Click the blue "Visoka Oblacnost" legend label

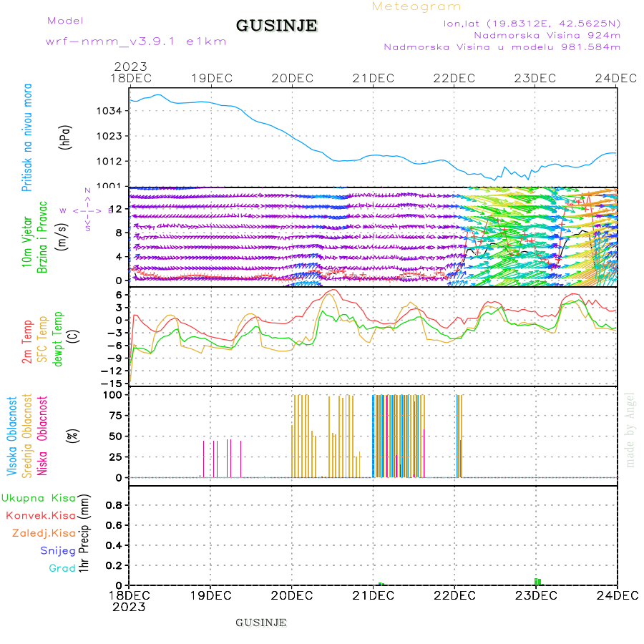point(11,436)
